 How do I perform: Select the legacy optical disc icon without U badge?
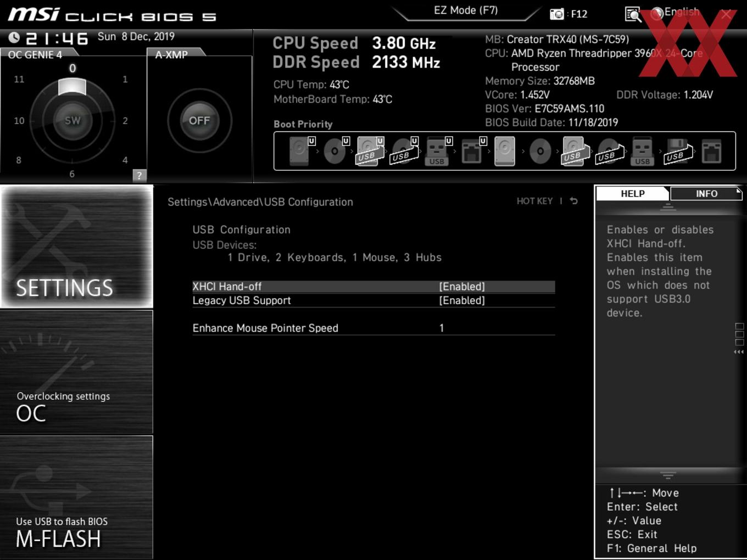[x=540, y=151]
